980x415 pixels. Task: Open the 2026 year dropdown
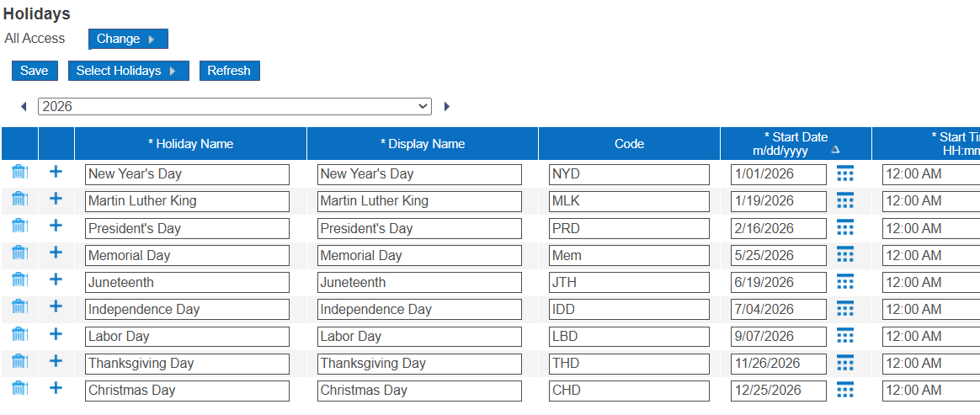[234, 106]
